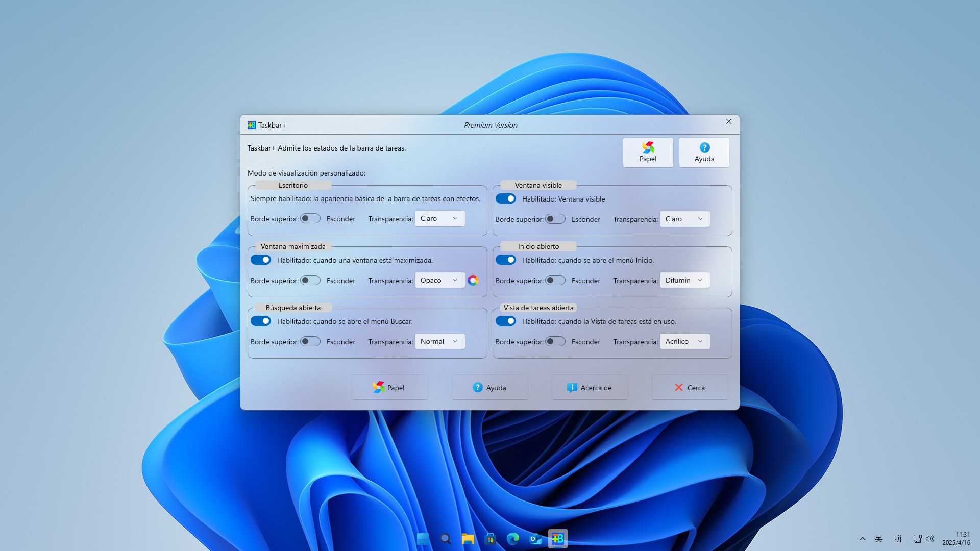Click the top Papel pinwheel button
Image resolution: width=980 pixels, height=551 pixels.
pyautogui.click(x=648, y=152)
